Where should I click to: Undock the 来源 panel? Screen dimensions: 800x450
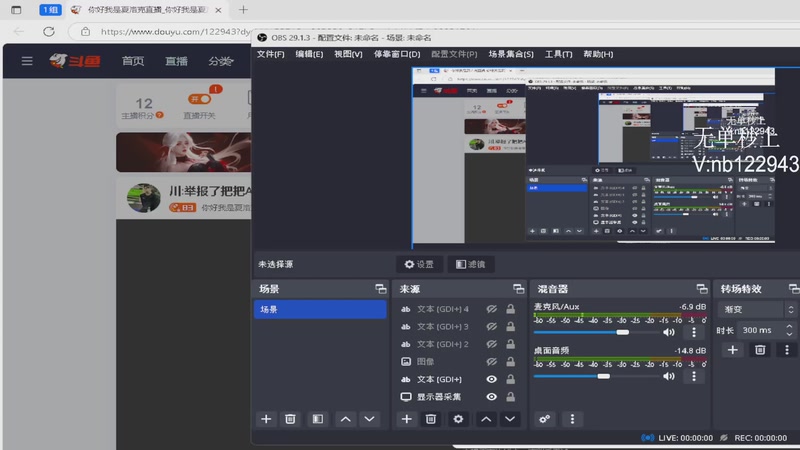(518, 289)
